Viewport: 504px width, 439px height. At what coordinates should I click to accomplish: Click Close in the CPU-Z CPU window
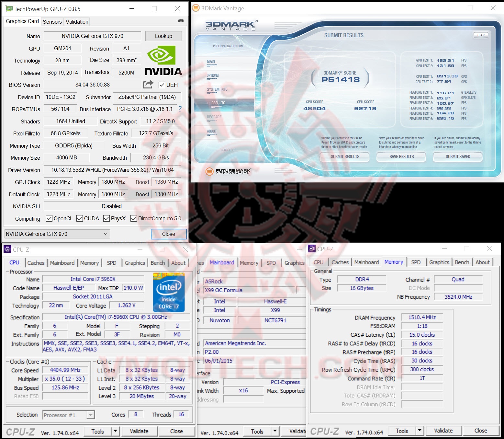(x=176, y=431)
